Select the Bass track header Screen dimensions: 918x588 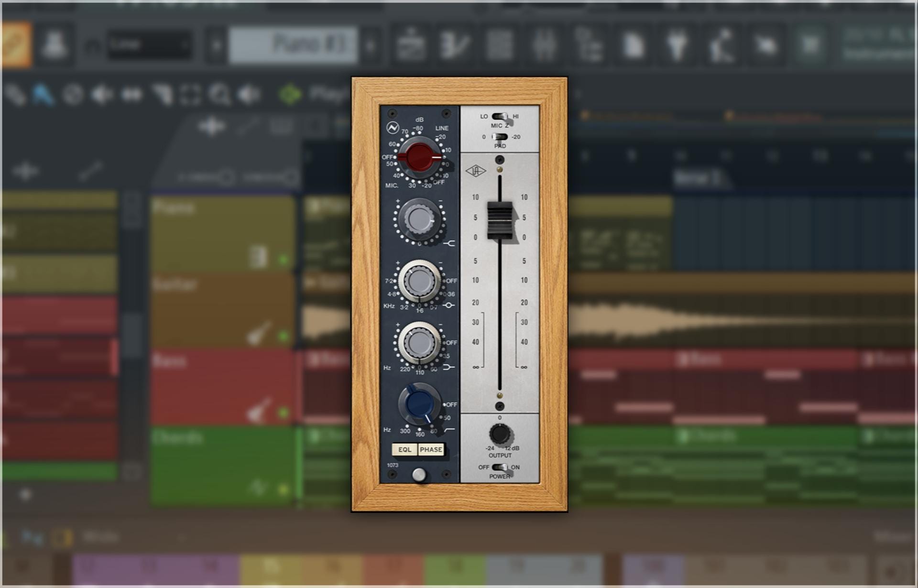tap(223, 386)
